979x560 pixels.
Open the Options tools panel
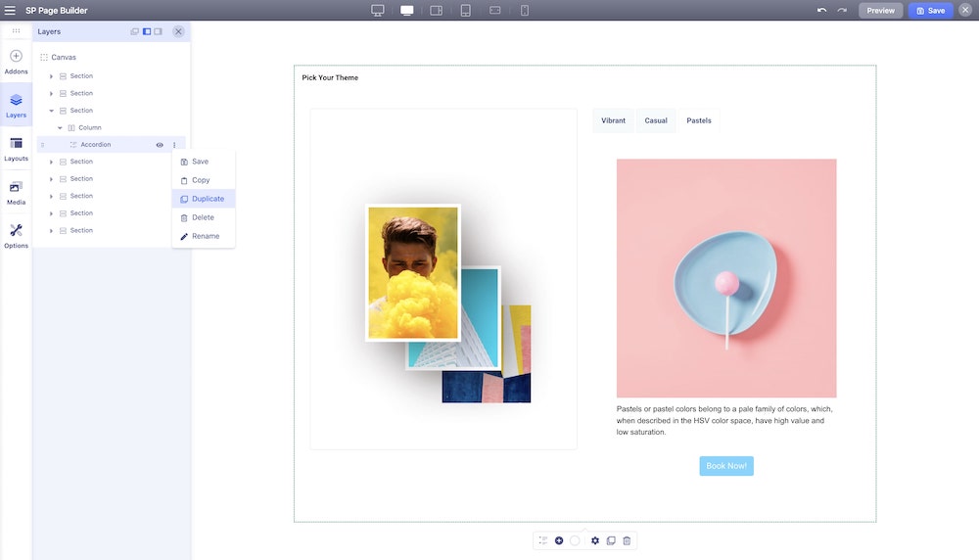pyautogui.click(x=16, y=235)
